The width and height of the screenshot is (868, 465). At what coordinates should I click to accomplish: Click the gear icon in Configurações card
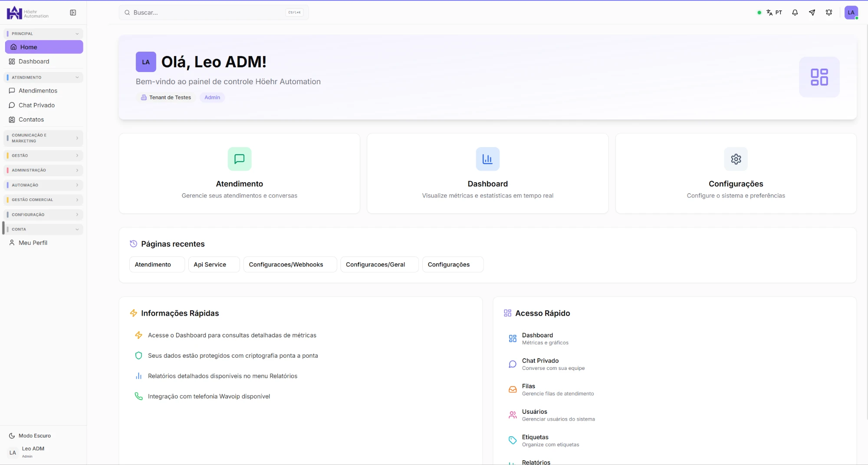point(736,159)
